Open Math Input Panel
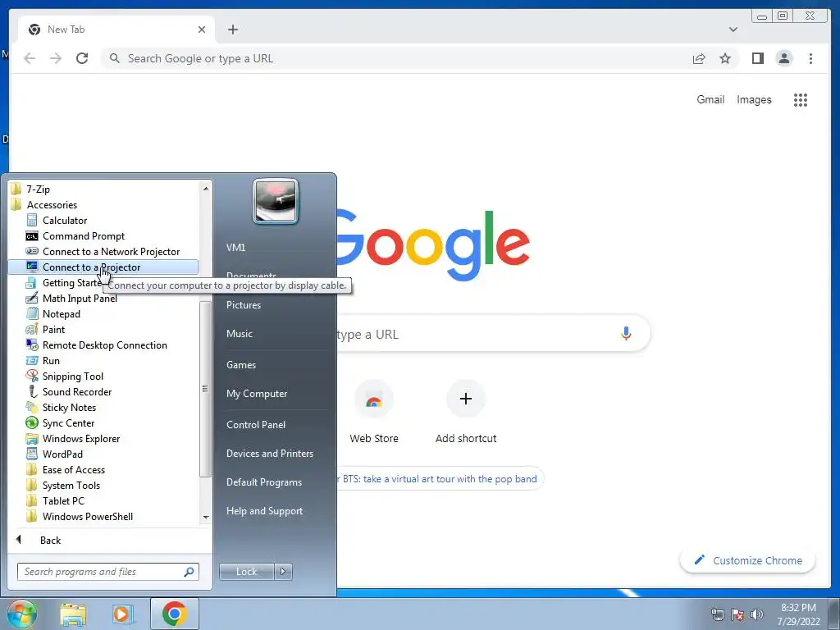Screen dimensions: 840x630 point(80,299)
